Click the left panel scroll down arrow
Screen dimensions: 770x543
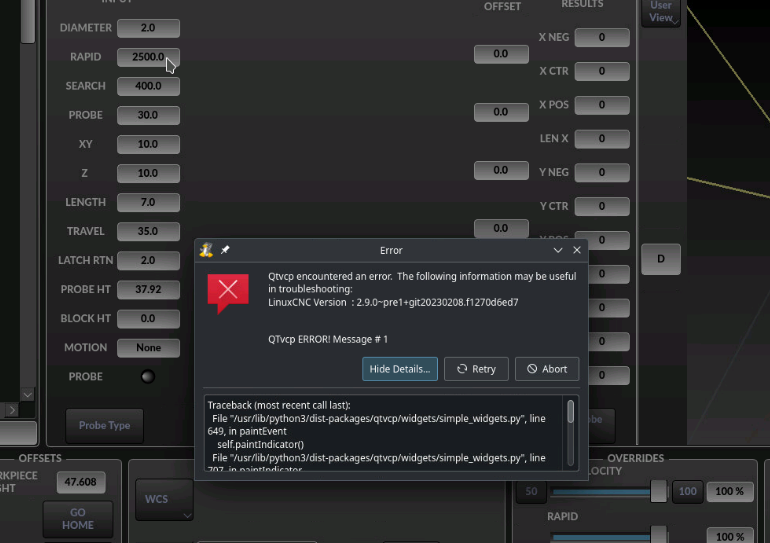pos(28,395)
